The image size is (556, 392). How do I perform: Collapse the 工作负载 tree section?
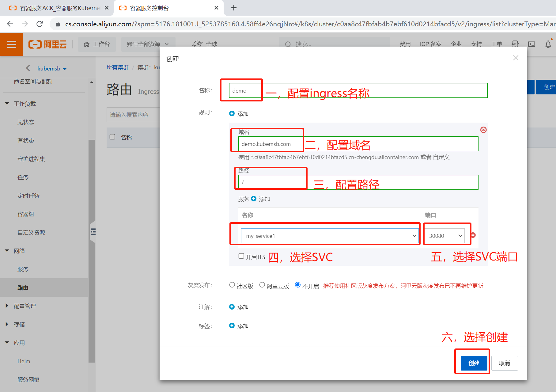click(7, 104)
